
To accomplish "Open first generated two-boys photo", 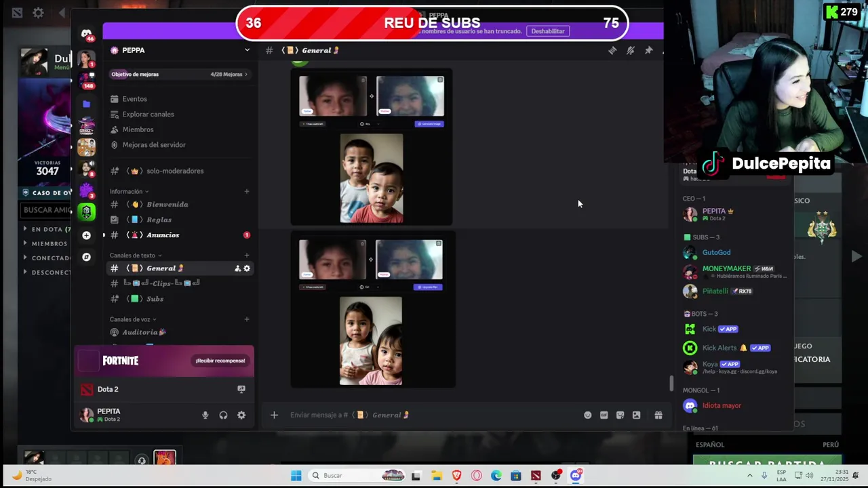I will [372, 178].
